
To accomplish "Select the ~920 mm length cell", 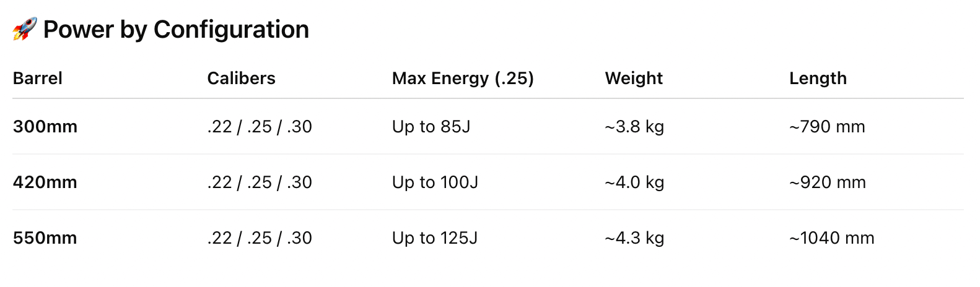I will point(828,182).
